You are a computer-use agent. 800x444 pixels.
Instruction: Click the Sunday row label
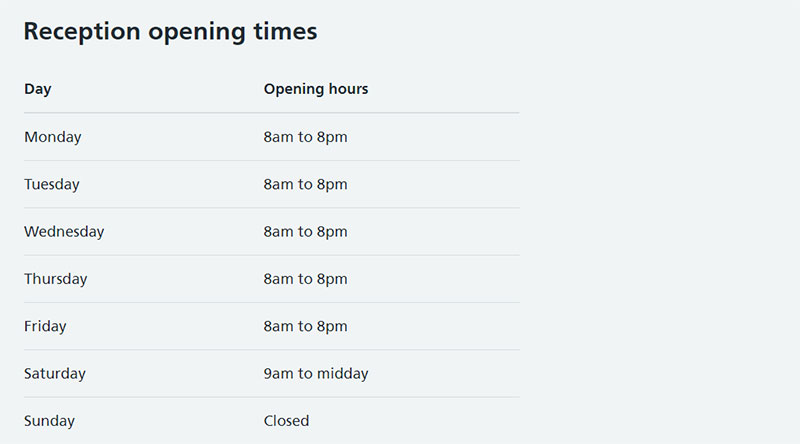tap(49, 421)
